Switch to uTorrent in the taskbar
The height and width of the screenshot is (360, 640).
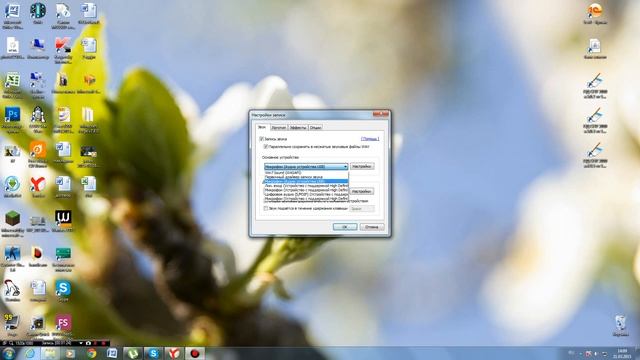point(133,353)
